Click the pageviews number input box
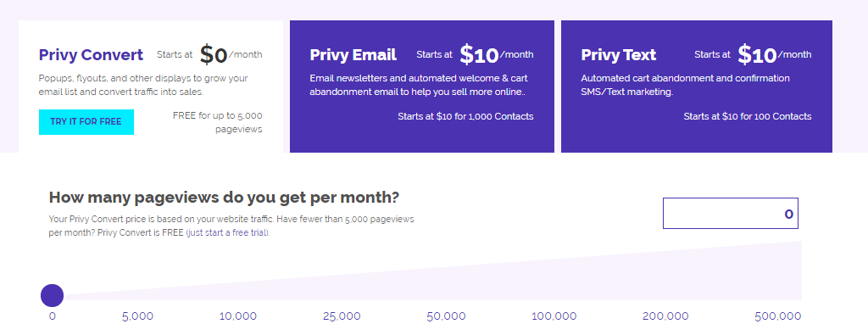The width and height of the screenshot is (868, 335). pyautogui.click(x=730, y=213)
